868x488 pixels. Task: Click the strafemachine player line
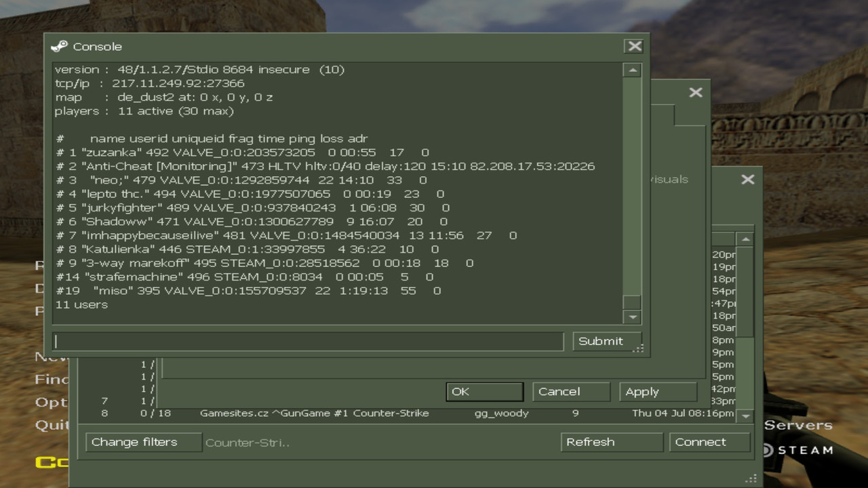click(244, 277)
